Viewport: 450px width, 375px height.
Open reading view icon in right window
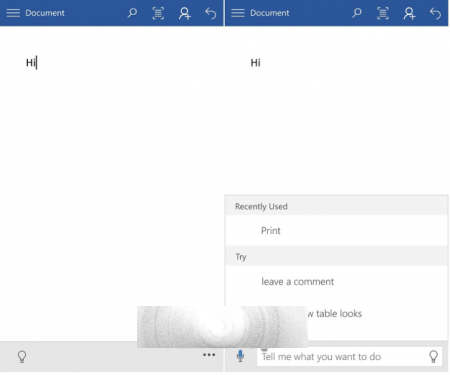[383, 13]
